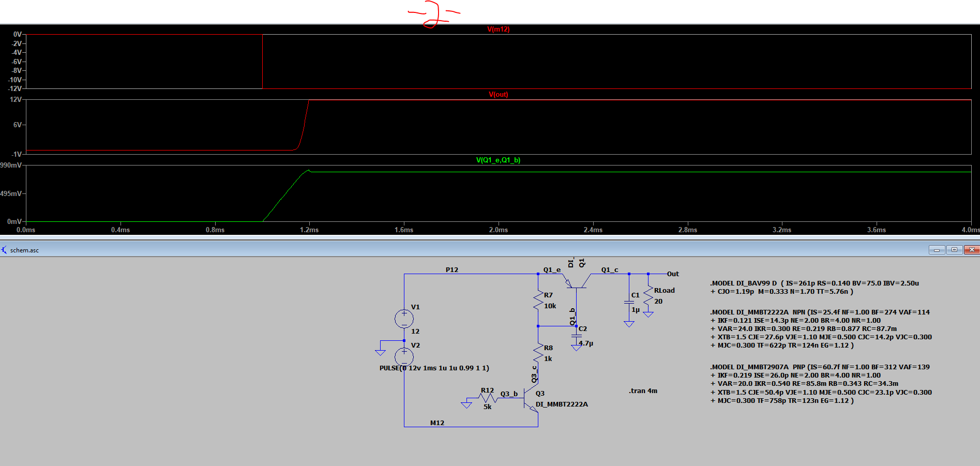Select the V1 voltage source symbol

tap(404, 319)
